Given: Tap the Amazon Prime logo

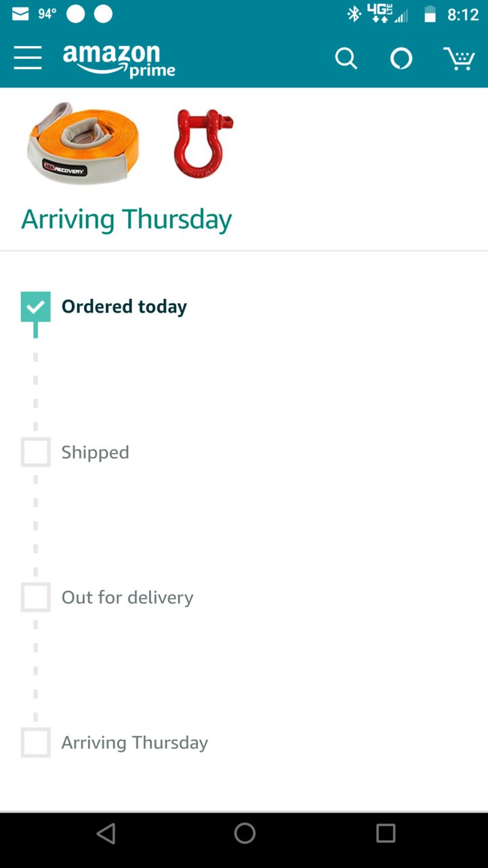Looking at the screenshot, I should pos(119,60).
